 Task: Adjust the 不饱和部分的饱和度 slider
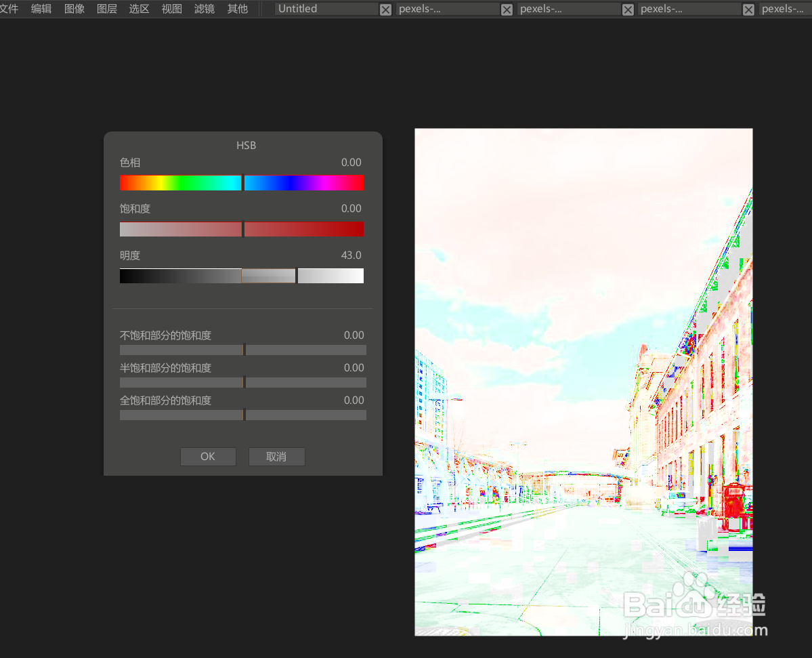click(x=243, y=350)
